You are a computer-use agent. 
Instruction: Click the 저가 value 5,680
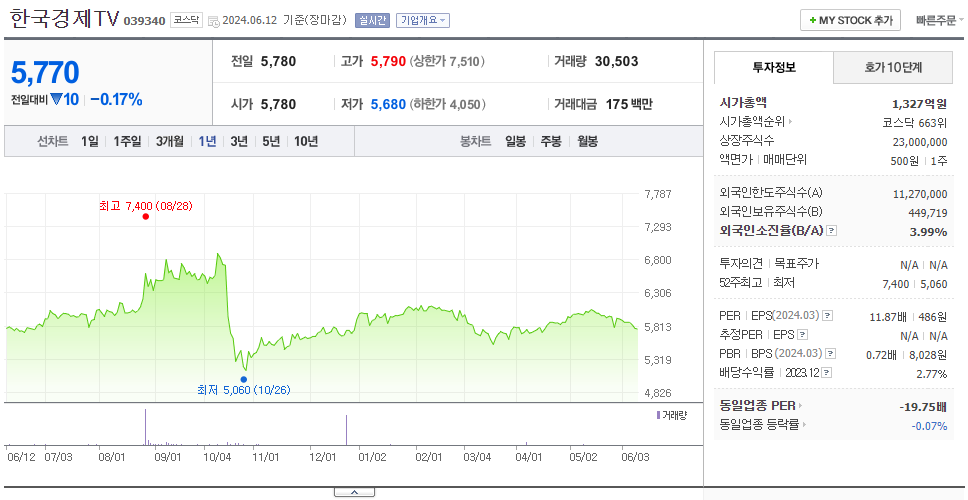pos(388,104)
